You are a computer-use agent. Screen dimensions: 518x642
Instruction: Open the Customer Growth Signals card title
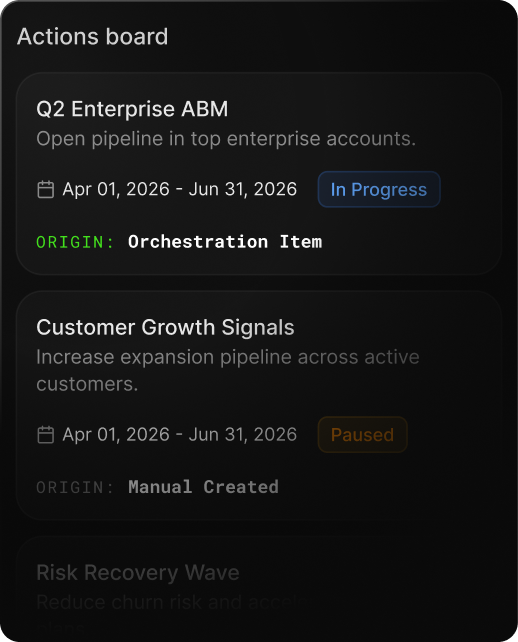click(165, 328)
